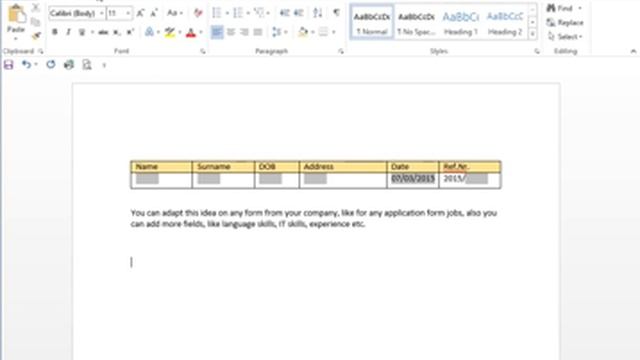Apply the No Spacing style

pyautogui.click(x=416, y=22)
